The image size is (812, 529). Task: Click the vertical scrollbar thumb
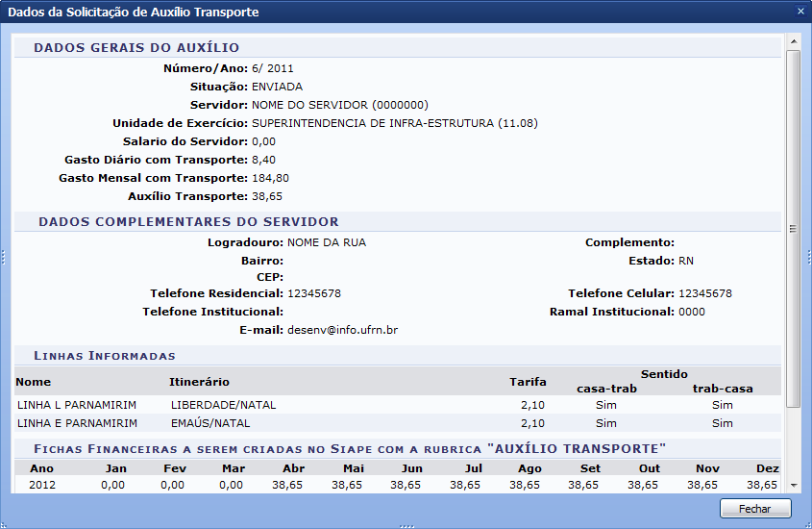click(x=793, y=227)
